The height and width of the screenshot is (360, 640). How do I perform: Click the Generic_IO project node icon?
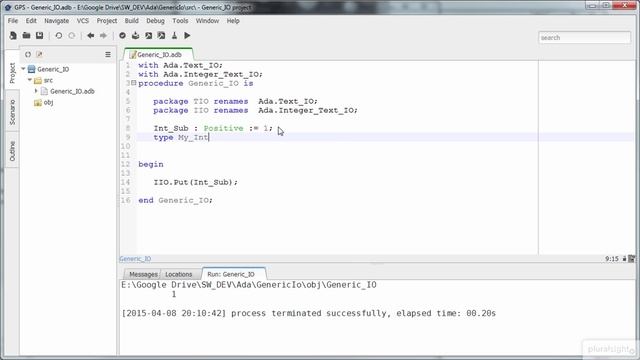pyautogui.click(x=31, y=69)
